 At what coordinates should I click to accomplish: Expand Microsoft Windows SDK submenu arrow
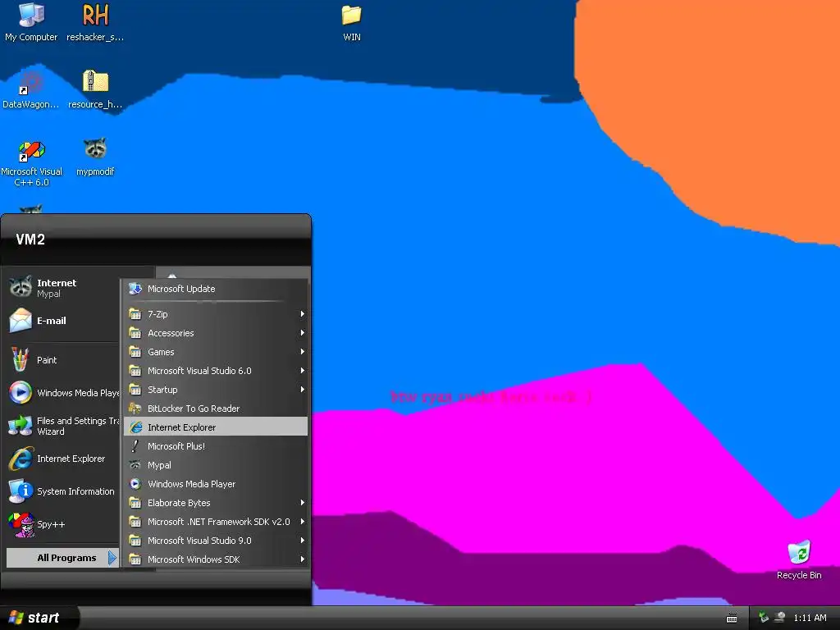pyautogui.click(x=302, y=559)
